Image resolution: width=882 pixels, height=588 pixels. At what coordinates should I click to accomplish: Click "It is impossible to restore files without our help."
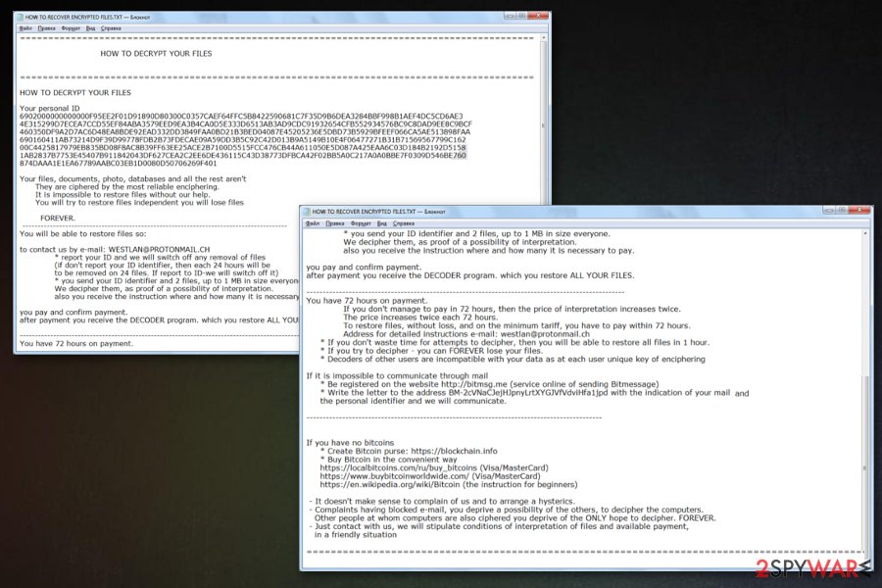122,195
